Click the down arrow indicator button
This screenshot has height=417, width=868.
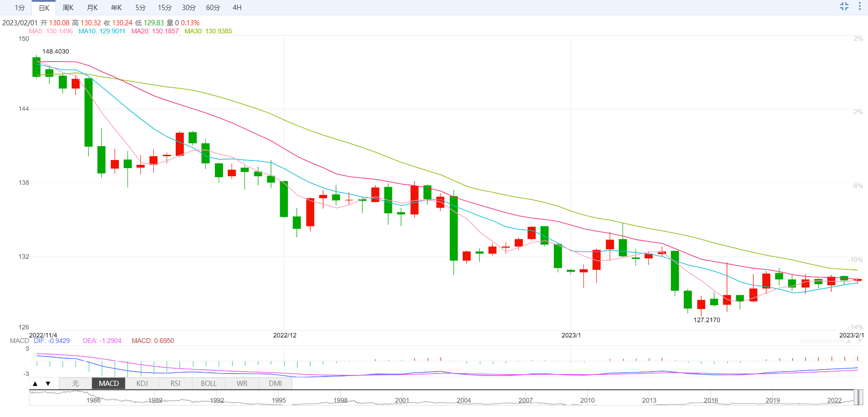coord(48,383)
